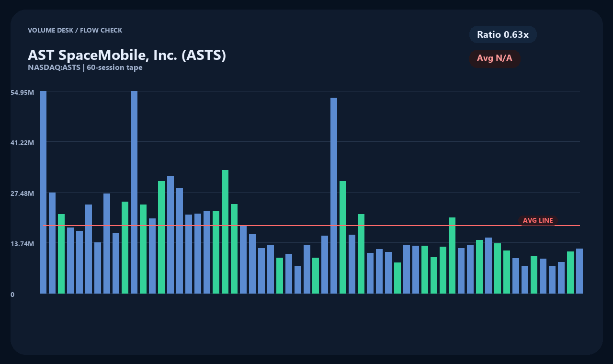Click the red average volume line
Image resolution: width=613 pixels, height=364 pixels.
tap(311, 225)
